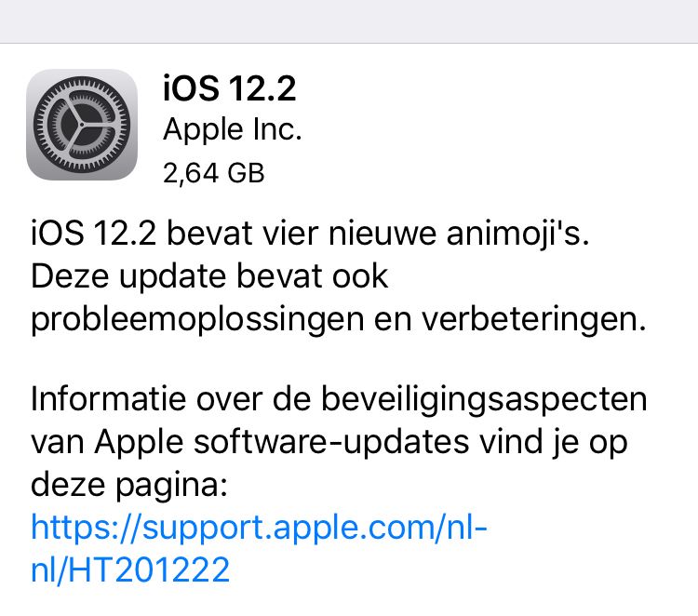The image size is (698, 616).
Task: Tap the word 'beveiligingsaspecten'
Action: 484,400
